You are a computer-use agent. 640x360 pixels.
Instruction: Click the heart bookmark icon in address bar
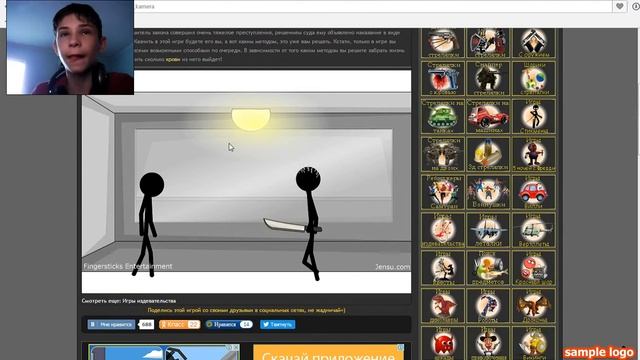[x=620, y=6]
